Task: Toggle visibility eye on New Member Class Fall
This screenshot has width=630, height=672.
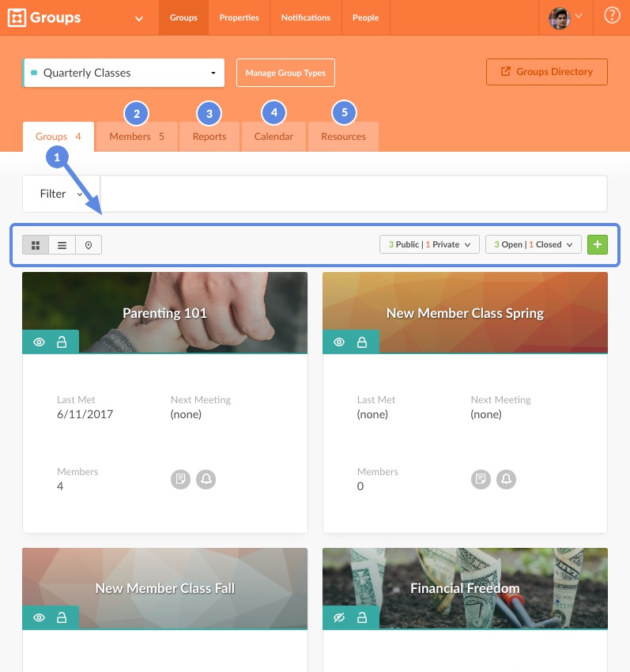Action: (x=39, y=617)
